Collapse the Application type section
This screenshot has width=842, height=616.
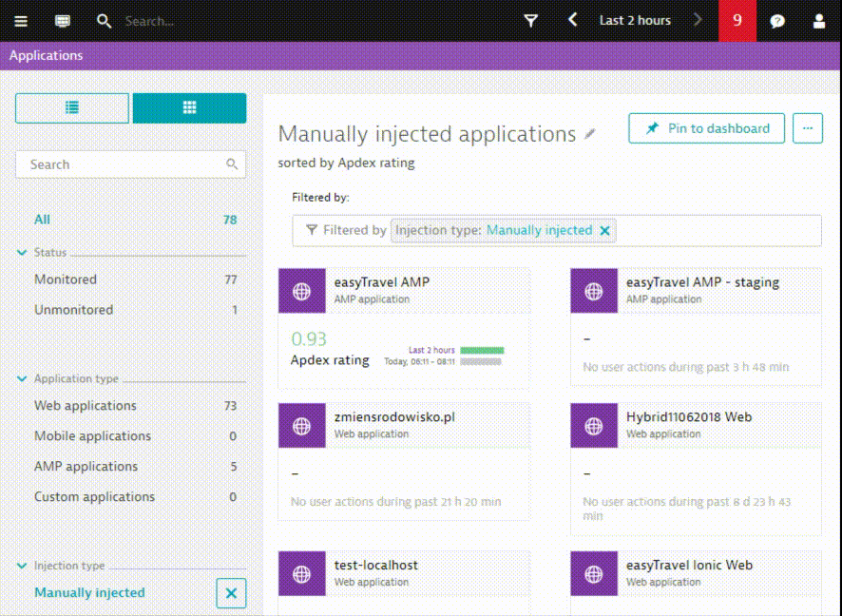[x=22, y=378]
